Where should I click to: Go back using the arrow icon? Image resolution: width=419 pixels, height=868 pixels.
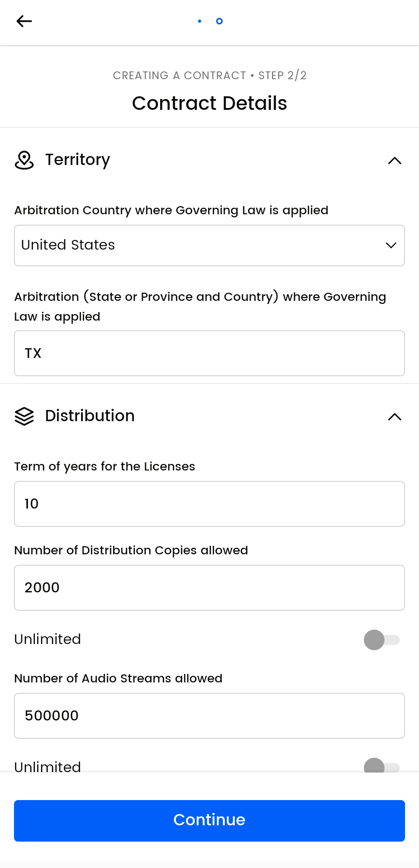click(x=24, y=21)
